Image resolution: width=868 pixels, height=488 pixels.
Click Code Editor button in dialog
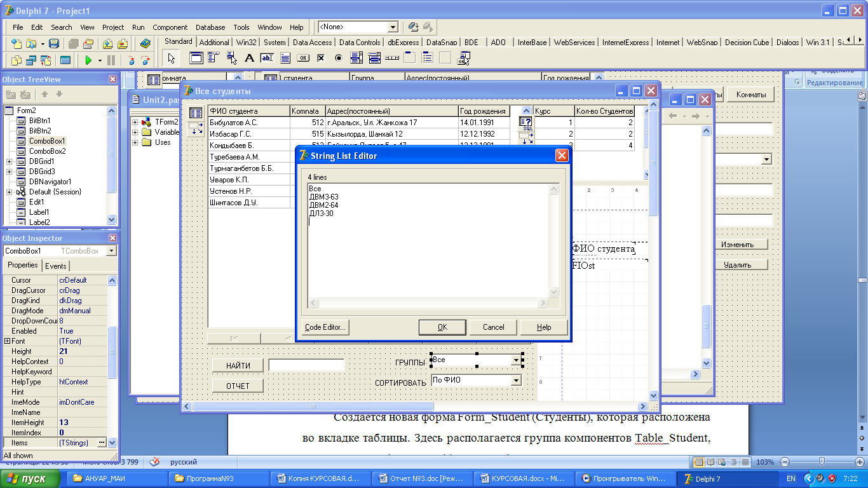[326, 327]
